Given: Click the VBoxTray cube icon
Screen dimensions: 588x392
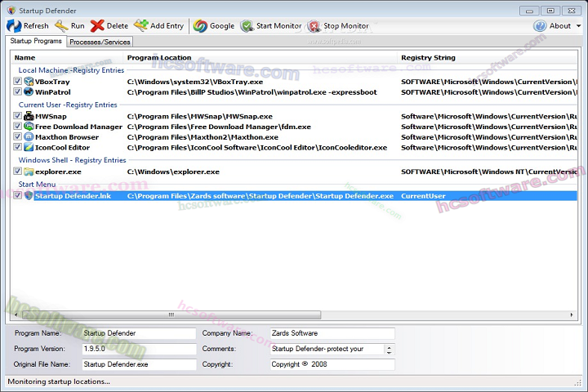Looking at the screenshot, I should 29,82.
